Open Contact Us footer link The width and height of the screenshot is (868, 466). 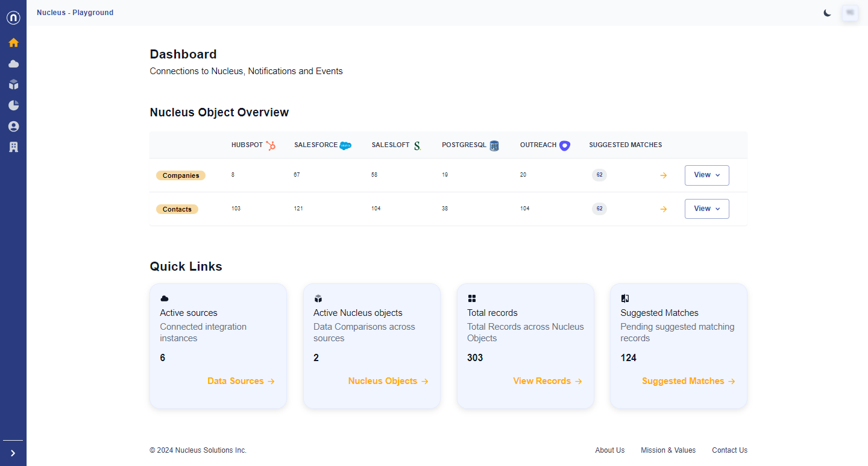pos(729,450)
